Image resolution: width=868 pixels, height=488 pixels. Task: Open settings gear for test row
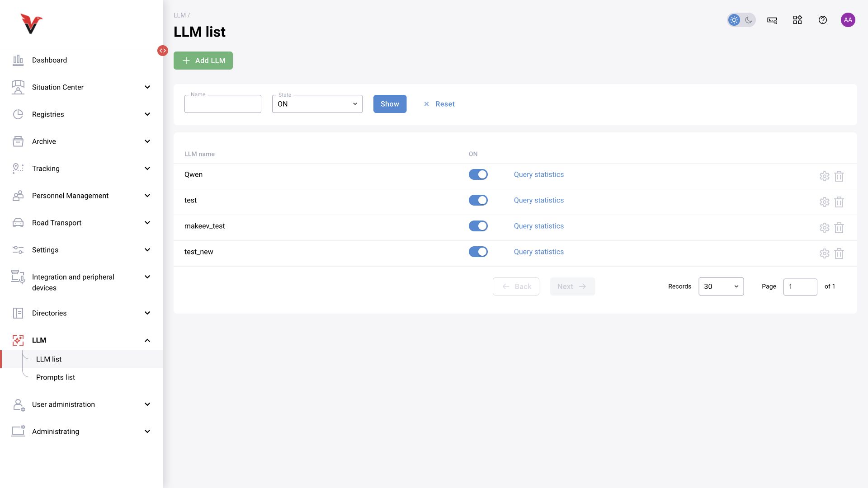(825, 202)
